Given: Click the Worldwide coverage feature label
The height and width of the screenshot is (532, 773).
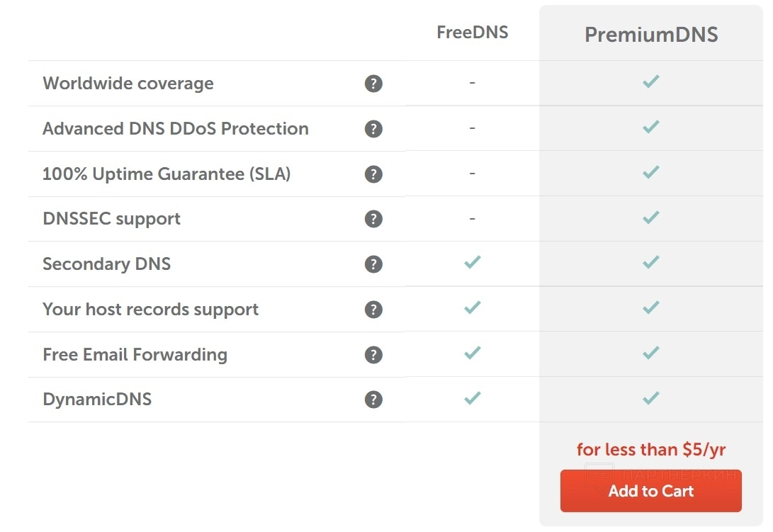Looking at the screenshot, I should (x=128, y=84).
